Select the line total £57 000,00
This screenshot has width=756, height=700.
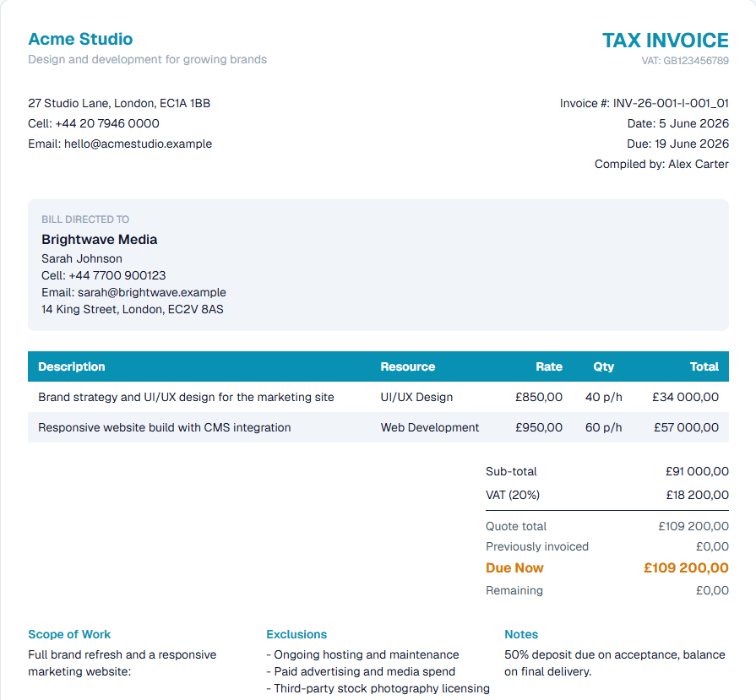pos(686,427)
